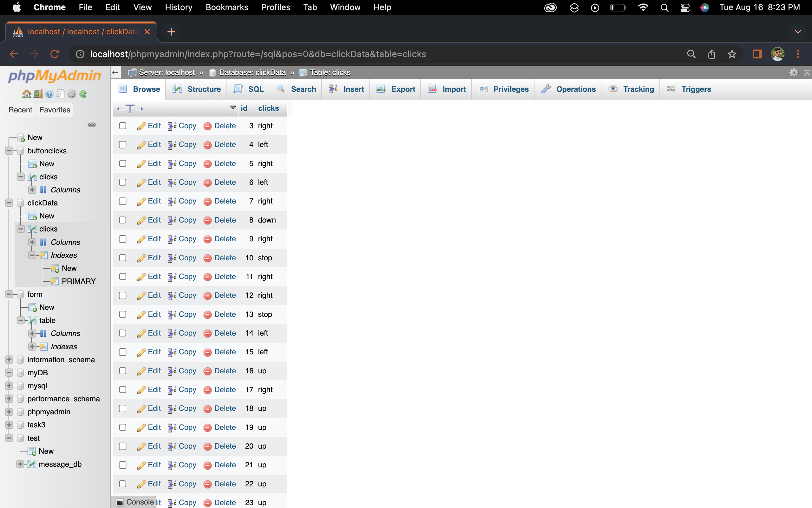This screenshot has width=812, height=508.
Task: Click the pencil Edit icon for row 16
Action: (x=141, y=371)
